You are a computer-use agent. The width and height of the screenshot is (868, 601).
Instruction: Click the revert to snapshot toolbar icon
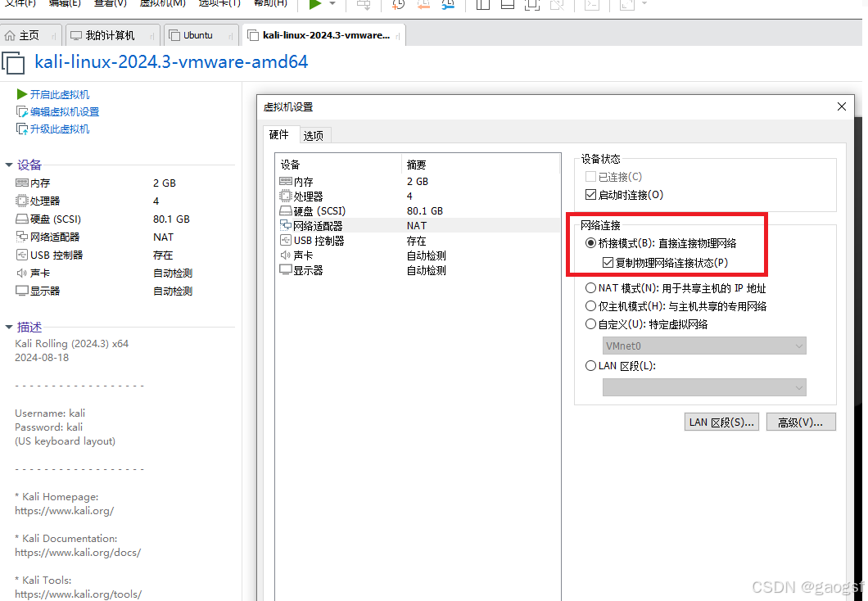(423, 4)
